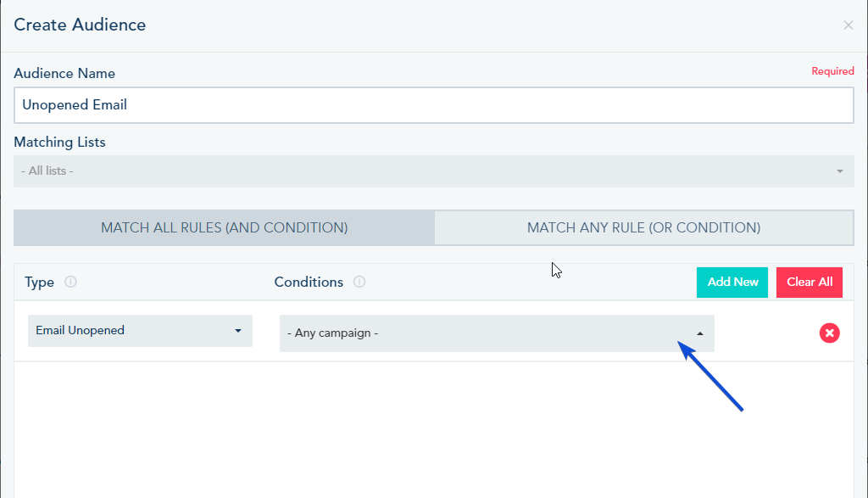Click the Audience Name input field

[x=433, y=105]
